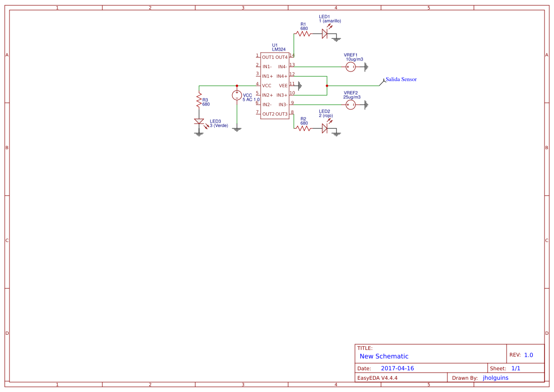Select the LED1 amarillo diode symbol
554x392 pixels.
click(x=325, y=34)
